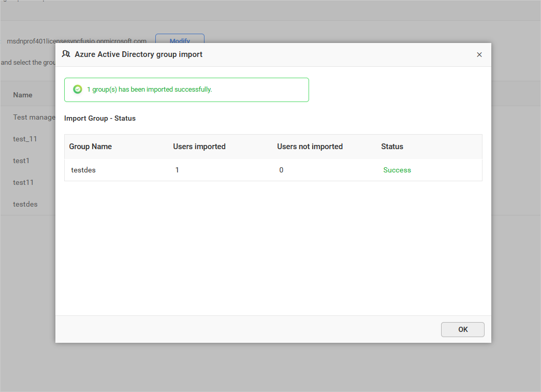The image size is (541, 392).
Task: Select the testdes row in the status table
Action: [x=83, y=170]
